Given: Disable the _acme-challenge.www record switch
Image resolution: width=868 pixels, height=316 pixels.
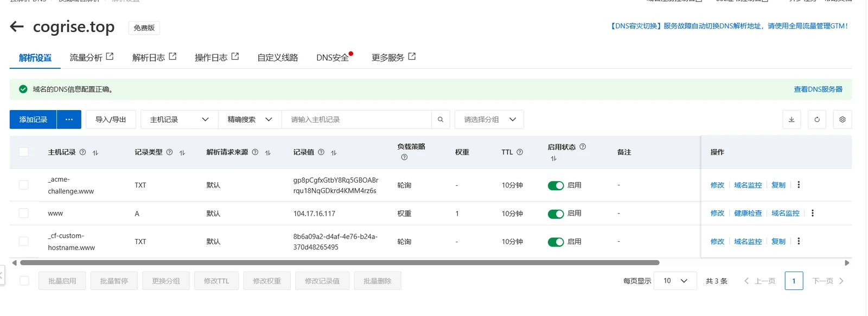Looking at the screenshot, I should (x=556, y=185).
